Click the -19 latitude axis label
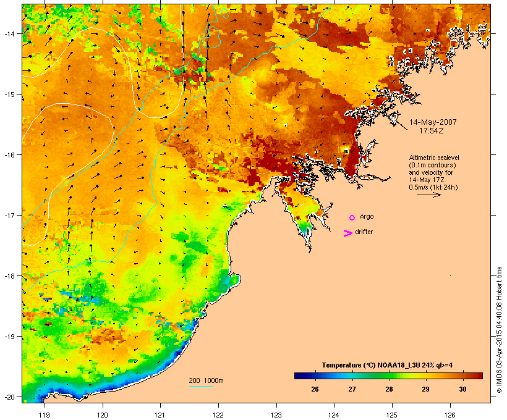 point(9,337)
